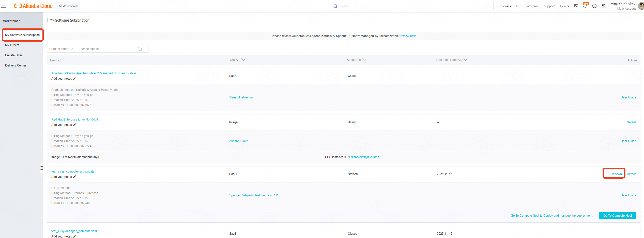This screenshot has height=238, width=644.
Task: Open Red Hat Enterprise Linux 9.4 64bit link
Action: (x=75, y=120)
